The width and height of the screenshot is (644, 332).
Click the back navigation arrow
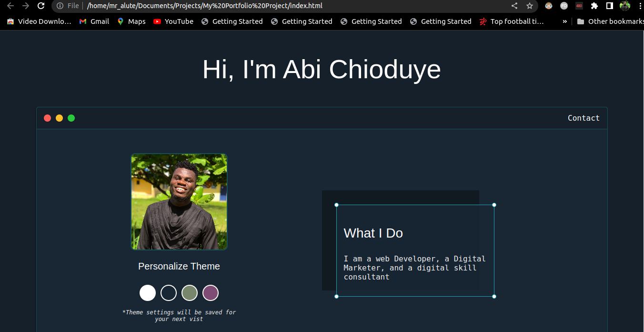(x=10, y=7)
